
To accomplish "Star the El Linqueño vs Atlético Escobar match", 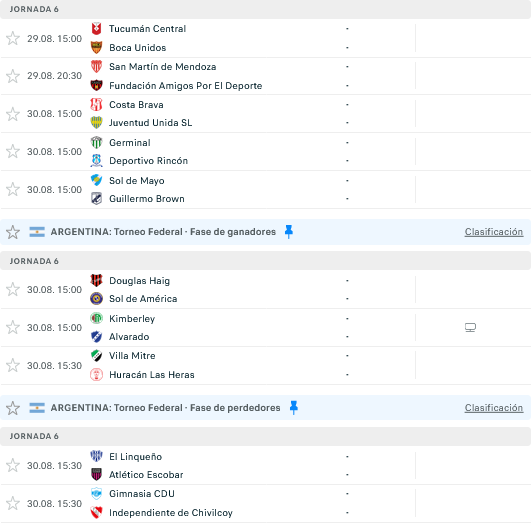I will [x=13, y=465].
